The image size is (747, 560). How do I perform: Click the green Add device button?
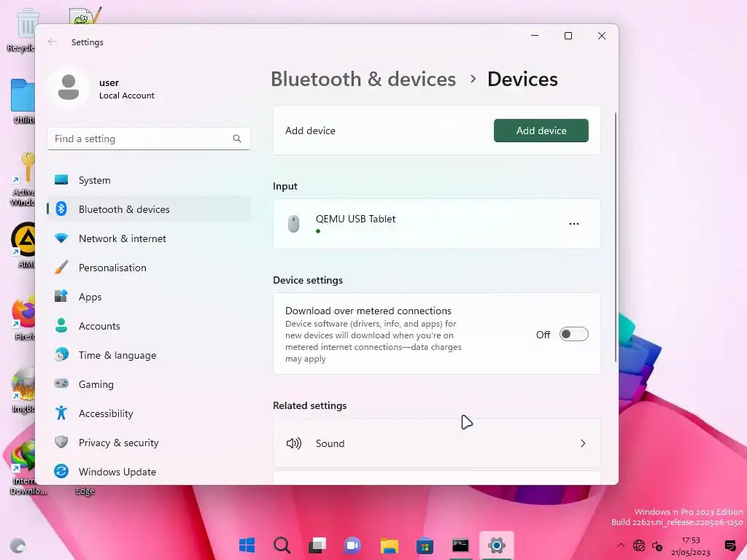click(541, 131)
